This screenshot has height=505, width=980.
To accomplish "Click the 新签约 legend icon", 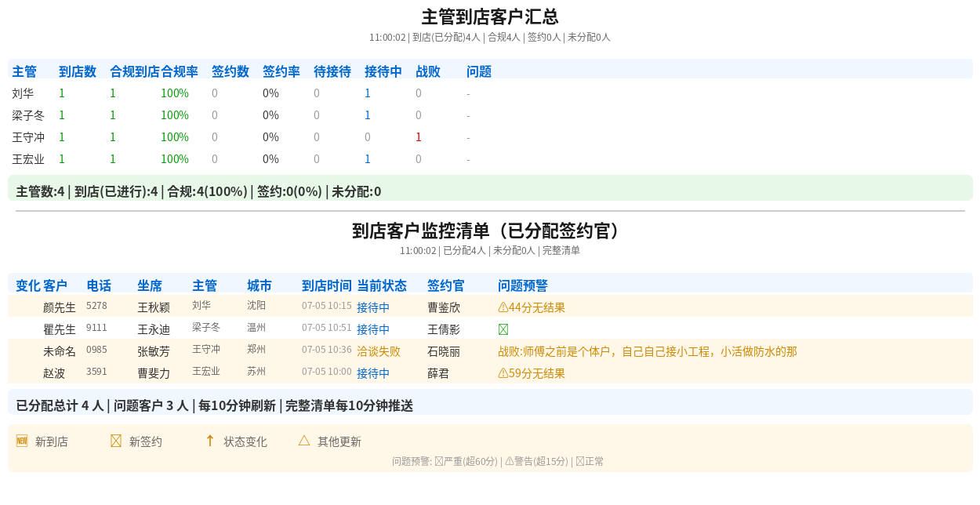I will point(116,441).
